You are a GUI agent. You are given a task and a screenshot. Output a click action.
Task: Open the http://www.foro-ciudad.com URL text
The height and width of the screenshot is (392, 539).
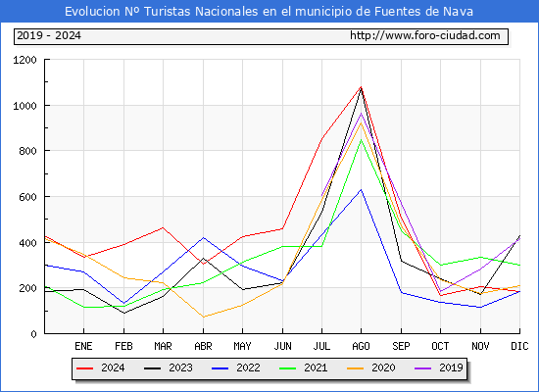(425, 35)
